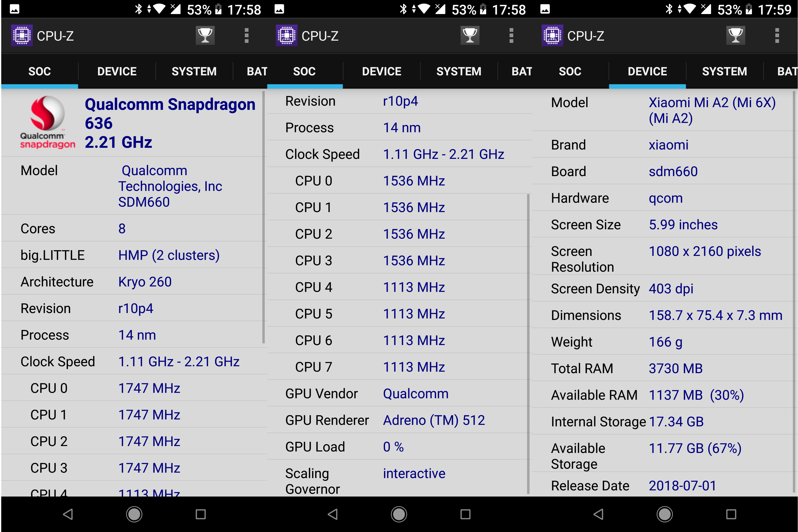798x532 pixels.
Task: Tap Available RAM 1137 MB value
Action: pos(696,396)
